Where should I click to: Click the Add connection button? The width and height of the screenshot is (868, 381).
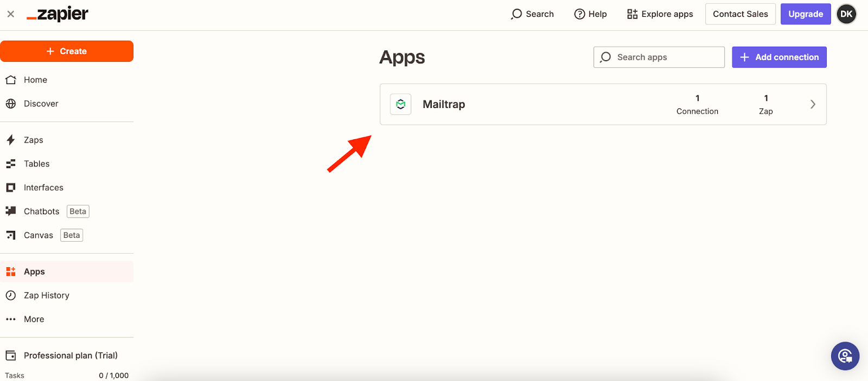pos(779,57)
